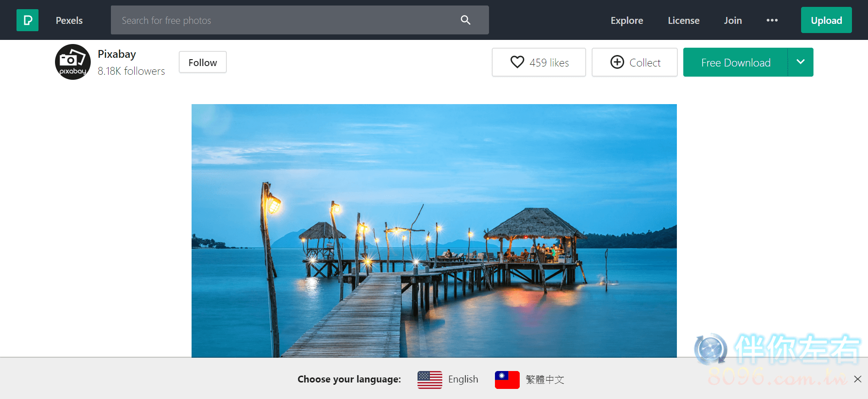This screenshot has height=399, width=868.
Task: Click the Upload button
Action: tap(826, 20)
